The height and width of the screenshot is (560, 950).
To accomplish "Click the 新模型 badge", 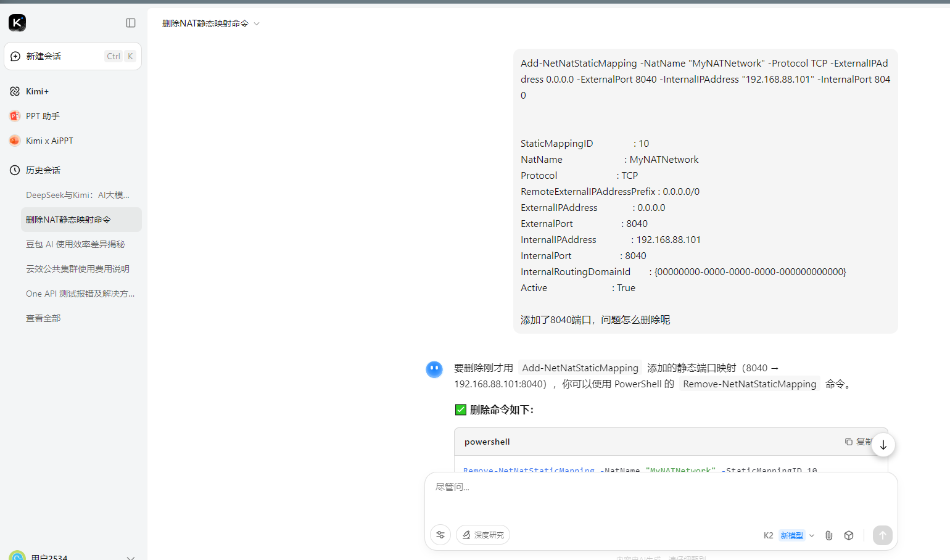I will pos(792,535).
